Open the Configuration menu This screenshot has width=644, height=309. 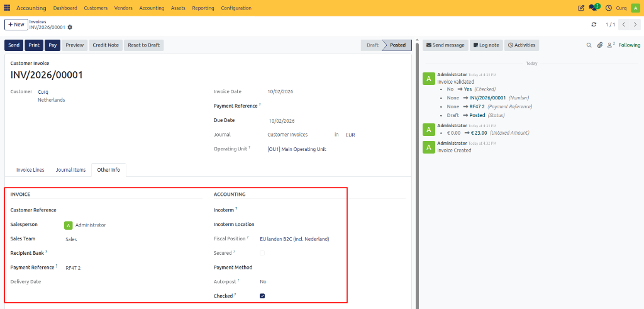tap(236, 8)
